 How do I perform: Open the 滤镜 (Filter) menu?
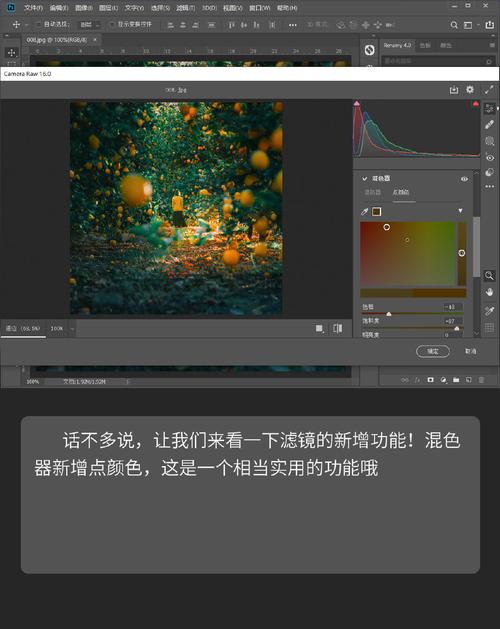[x=186, y=8]
